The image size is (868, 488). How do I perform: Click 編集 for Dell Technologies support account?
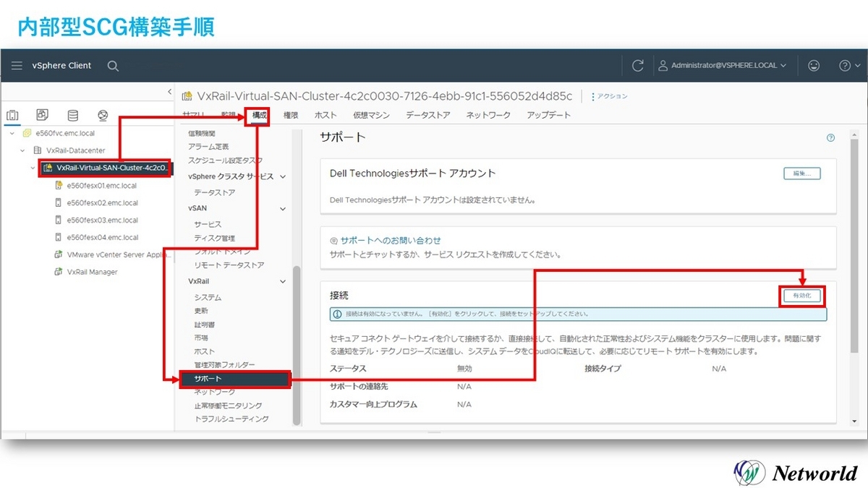coord(801,174)
